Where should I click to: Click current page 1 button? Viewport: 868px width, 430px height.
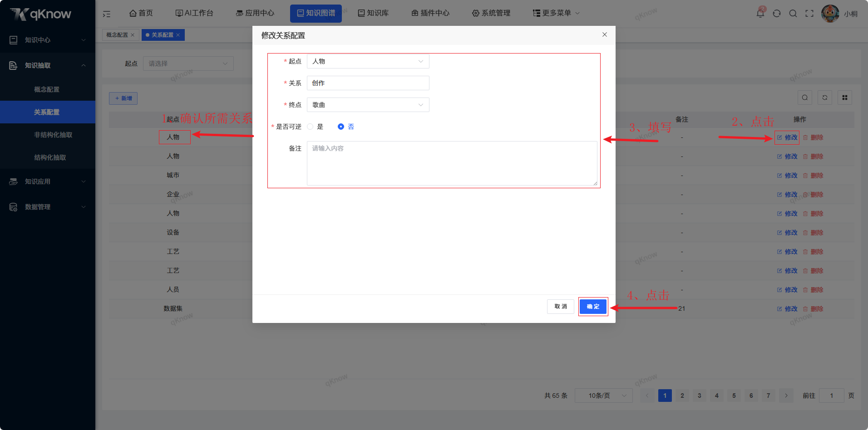click(x=665, y=396)
